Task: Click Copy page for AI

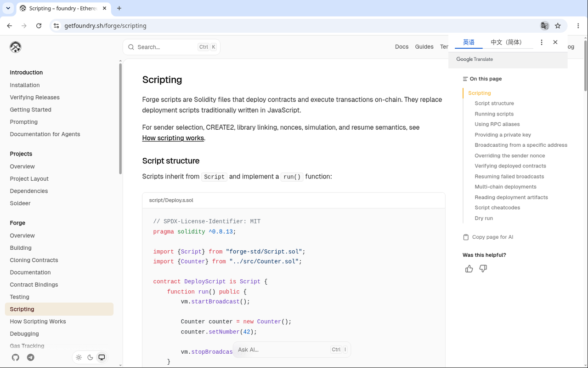Action: (488, 237)
